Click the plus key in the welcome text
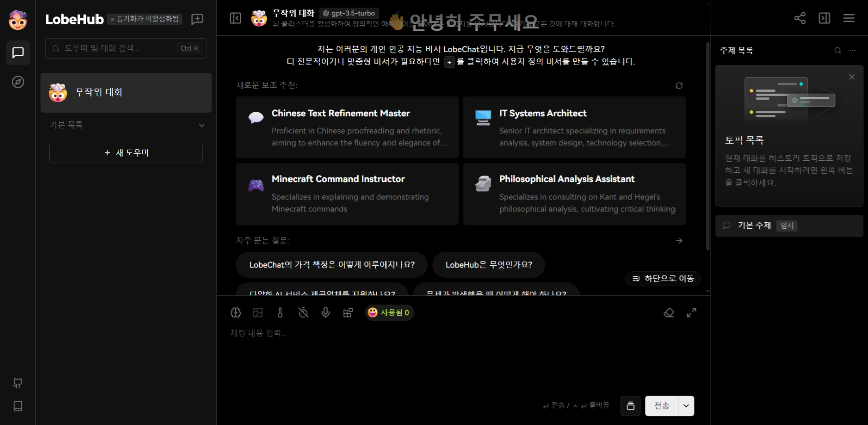Screen dimensions: 868x425 tap(449, 62)
